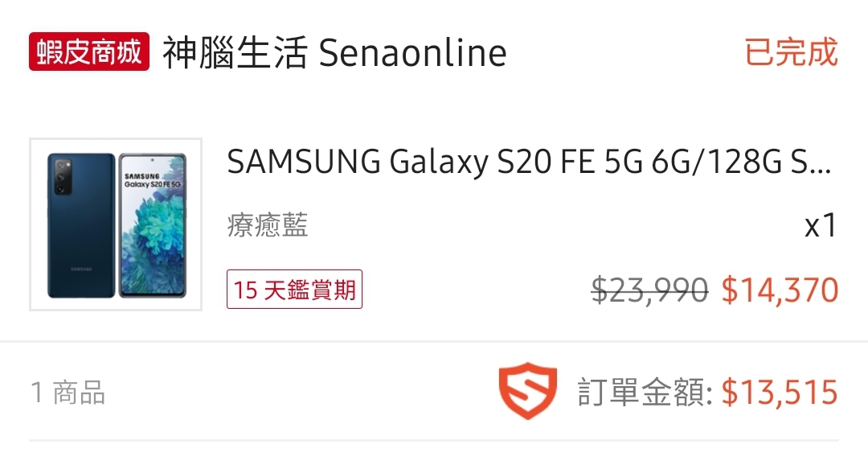
Task: Click the Shopee Guarantee shield icon
Action: pos(527,391)
